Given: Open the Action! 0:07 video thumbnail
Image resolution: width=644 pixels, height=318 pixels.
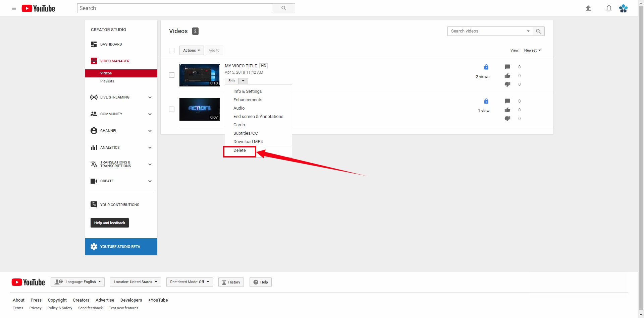Looking at the screenshot, I should click(x=200, y=109).
